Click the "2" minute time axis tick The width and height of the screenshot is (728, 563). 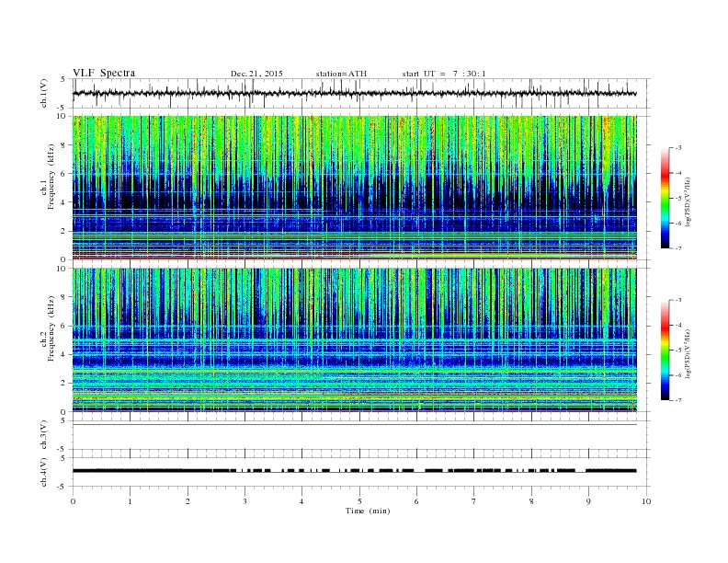coord(188,501)
